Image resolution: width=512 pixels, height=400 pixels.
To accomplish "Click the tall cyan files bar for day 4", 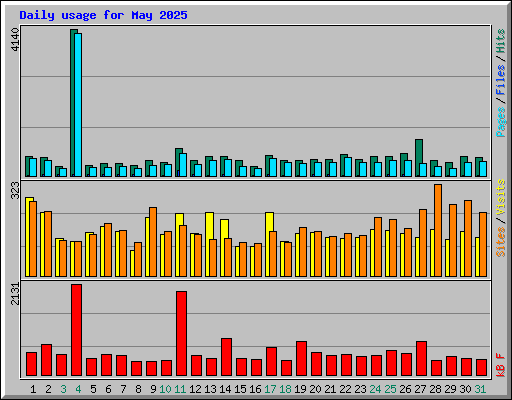I will tap(78, 105).
